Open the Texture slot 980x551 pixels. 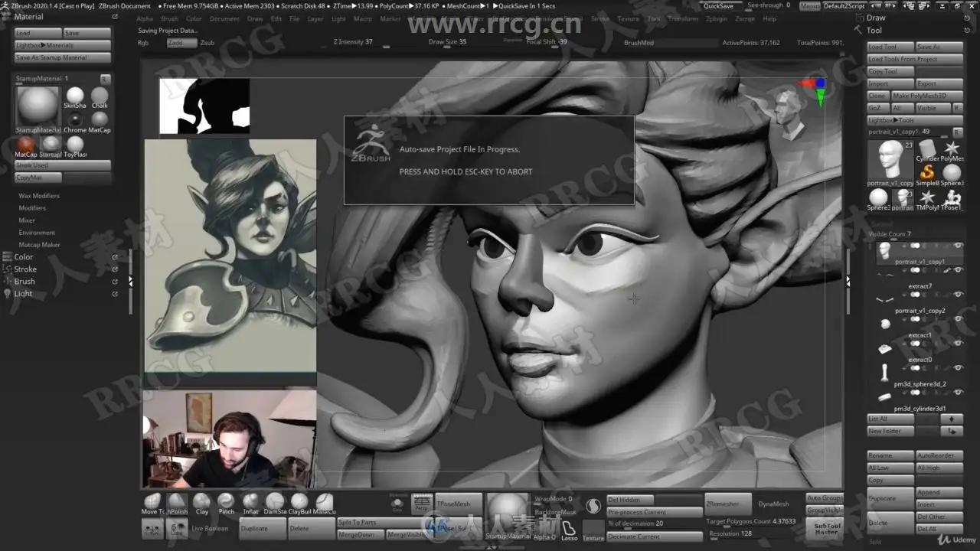coord(593,530)
